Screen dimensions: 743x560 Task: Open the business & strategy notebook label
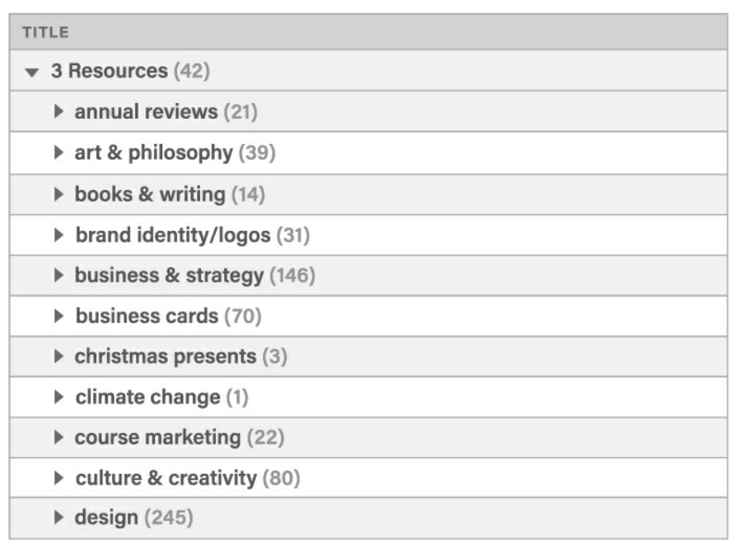[169, 276]
